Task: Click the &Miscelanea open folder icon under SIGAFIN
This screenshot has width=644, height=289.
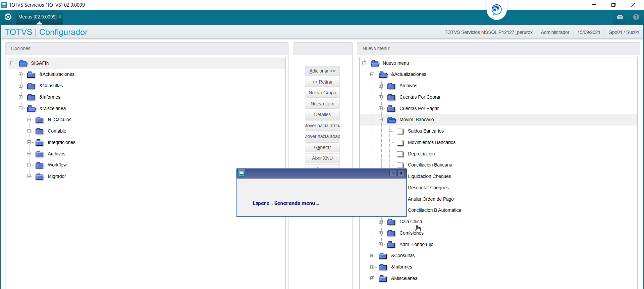Action: pyautogui.click(x=32, y=108)
